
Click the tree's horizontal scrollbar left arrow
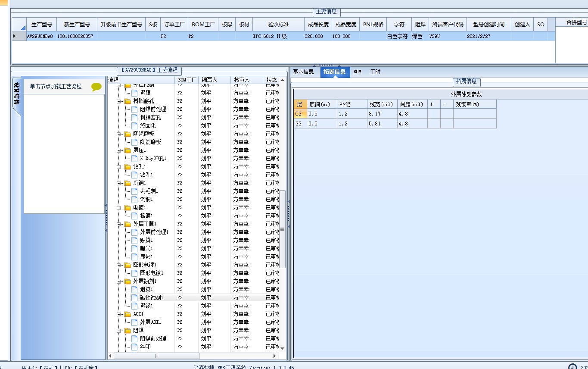pyautogui.click(x=110, y=356)
